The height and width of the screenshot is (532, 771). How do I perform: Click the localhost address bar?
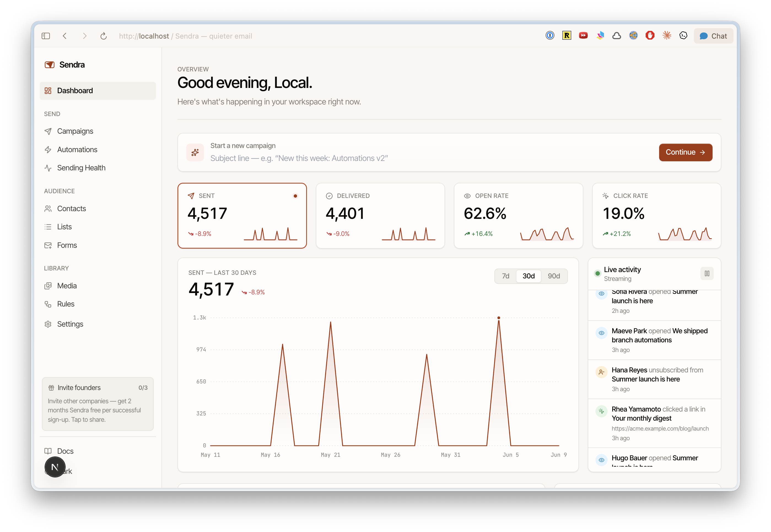click(x=186, y=36)
